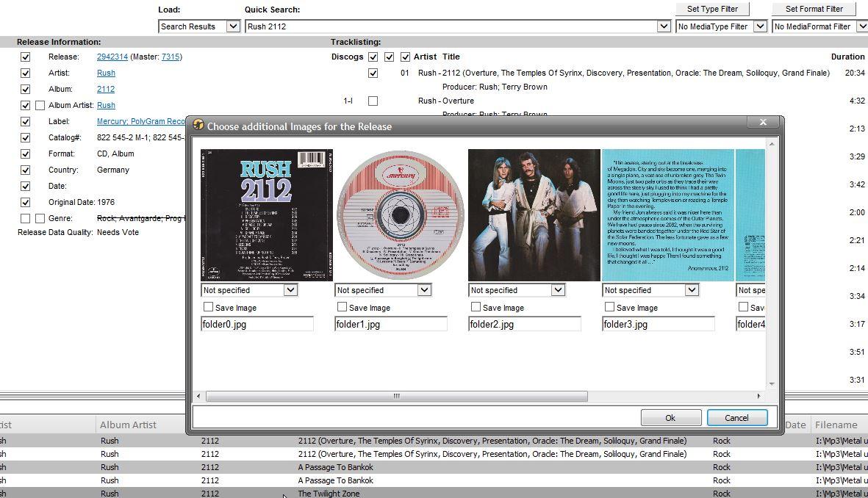Click the dialog vertical scroll up arrow

(x=771, y=144)
